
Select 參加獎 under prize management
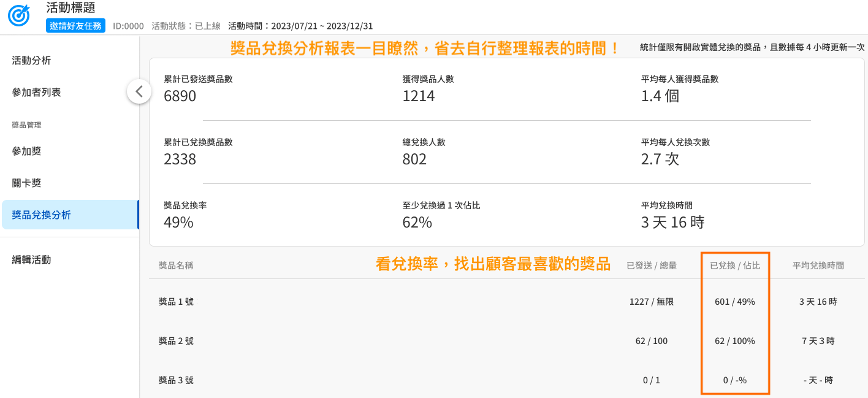click(26, 151)
